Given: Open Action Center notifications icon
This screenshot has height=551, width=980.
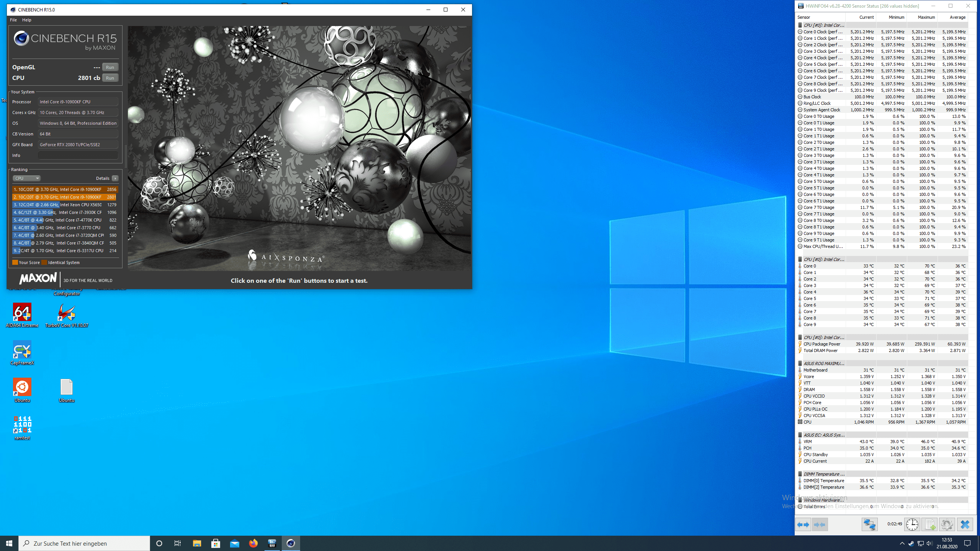Looking at the screenshot, I should [967, 543].
